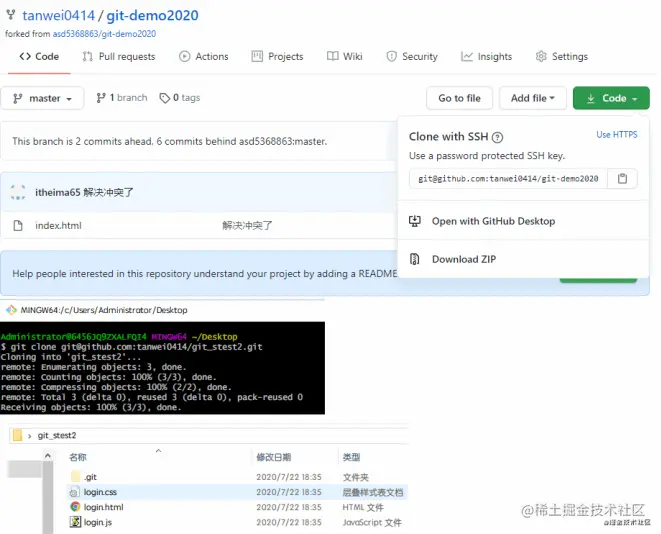Open the index.html file

[x=58, y=225]
